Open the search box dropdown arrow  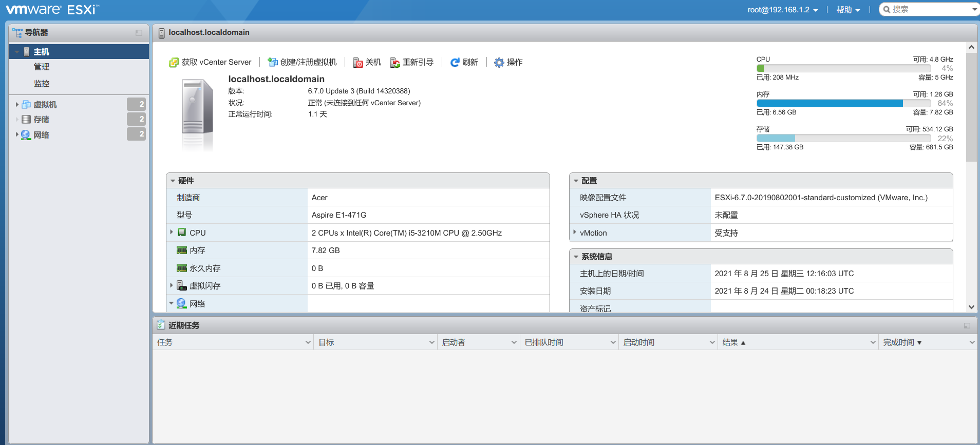point(974,9)
